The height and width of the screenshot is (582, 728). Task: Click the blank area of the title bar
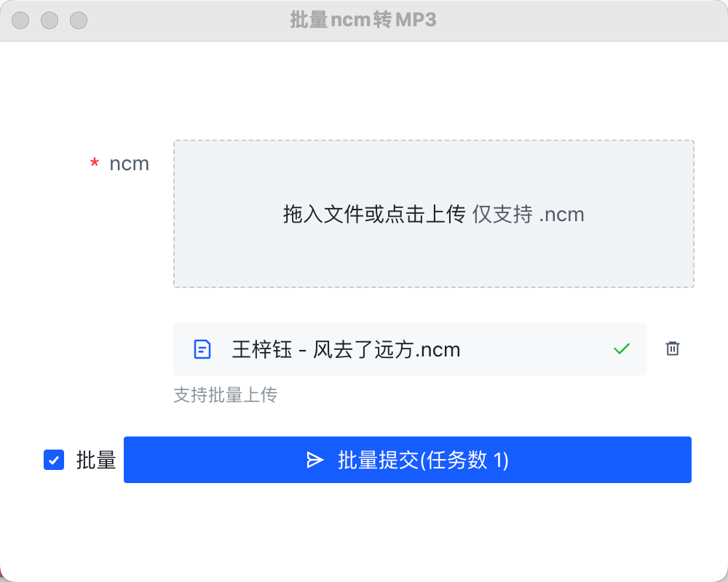click(x=580, y=20)
